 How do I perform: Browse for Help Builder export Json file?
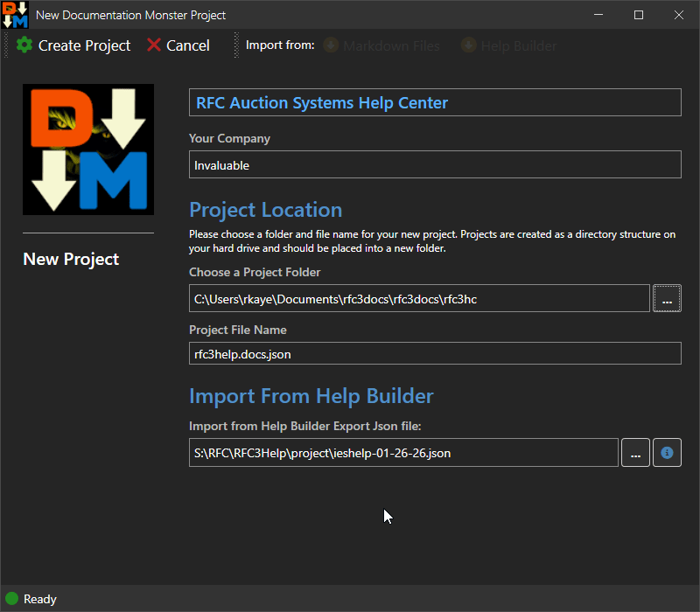point(635,453)
